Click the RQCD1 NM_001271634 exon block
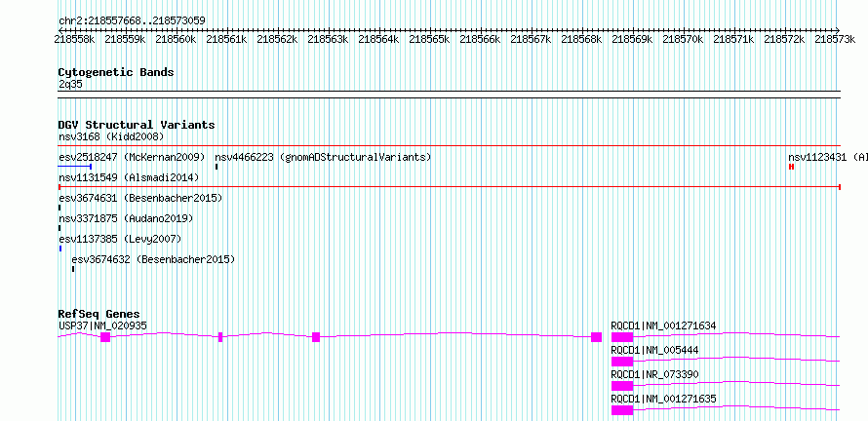Viewport: 868px width, 421px height. pos(622,337)
